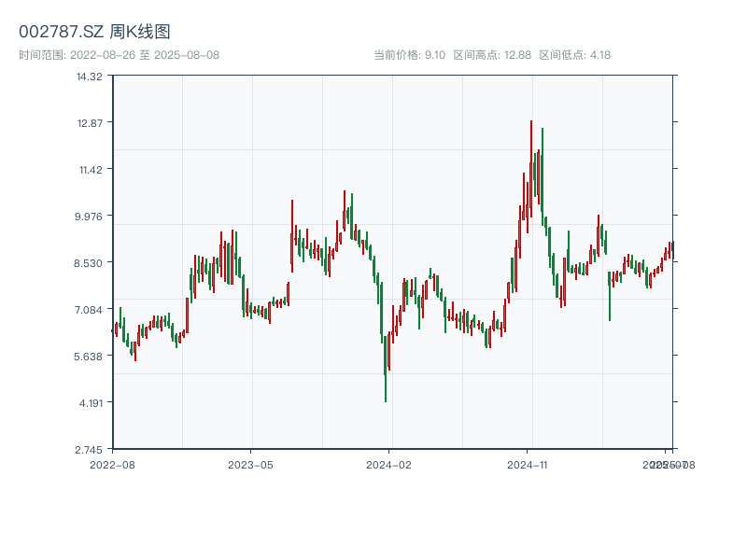747x560 pixels.
Task: Click the y-axis value 7.084
Action: click(88, 310)
